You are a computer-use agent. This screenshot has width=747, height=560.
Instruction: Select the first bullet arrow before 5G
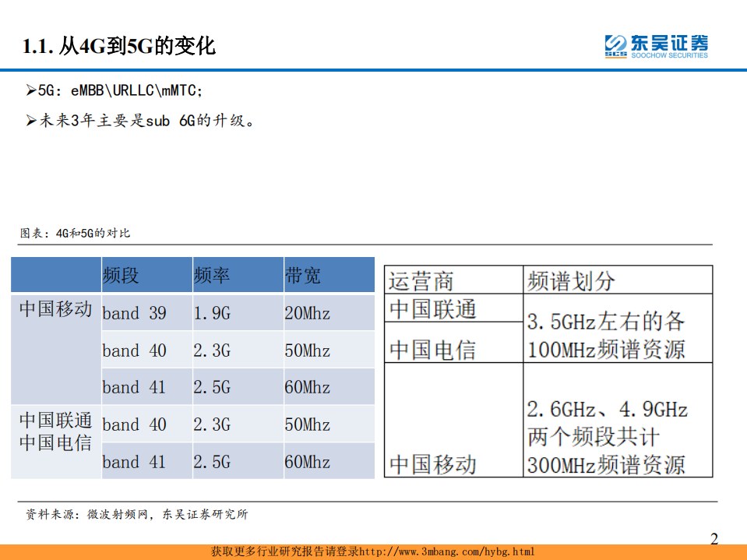[x=30, y=90]
